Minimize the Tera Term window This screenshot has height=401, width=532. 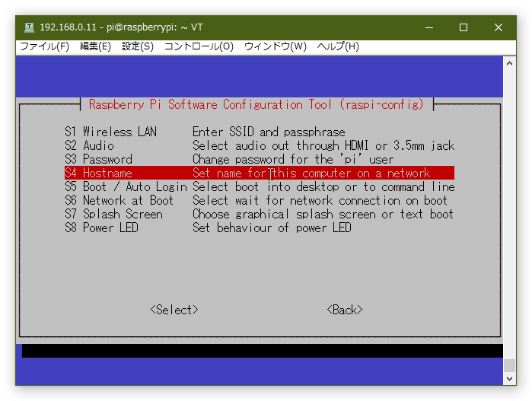click(x=429, y=27)
